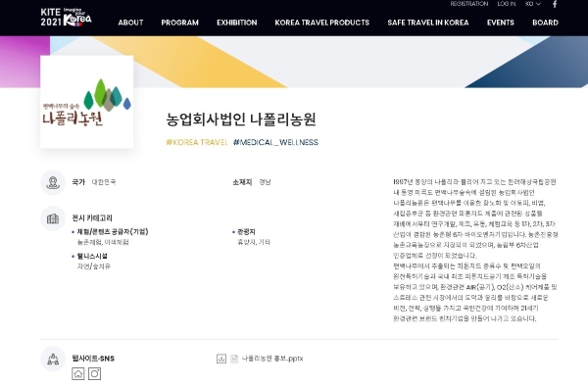Open the homepage icon under 웹사이트-SNS
The image size is (588, 385).
tap(78, 374)
